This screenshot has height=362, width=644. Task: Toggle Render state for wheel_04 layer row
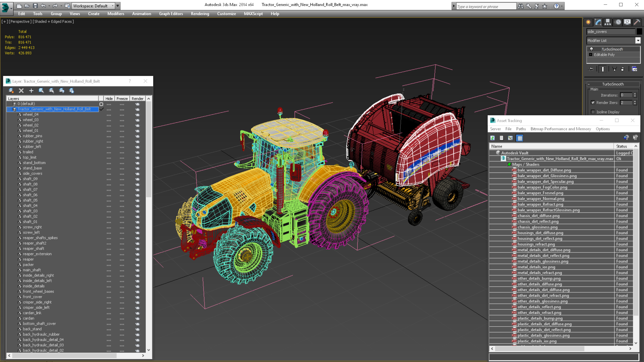[x=138, y=115]
